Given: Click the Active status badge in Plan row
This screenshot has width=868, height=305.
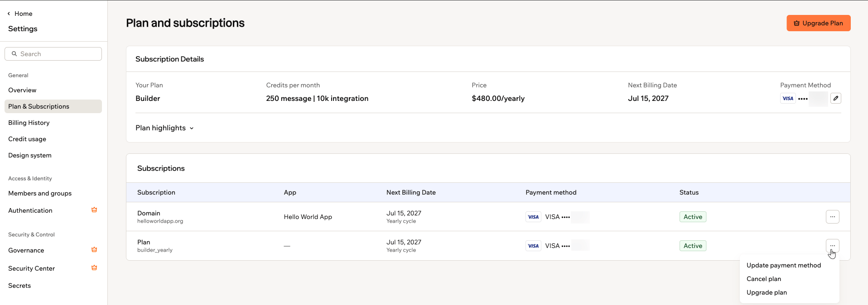Looking at the screenshot, I should pyautogui.click(x=693, y=246).
